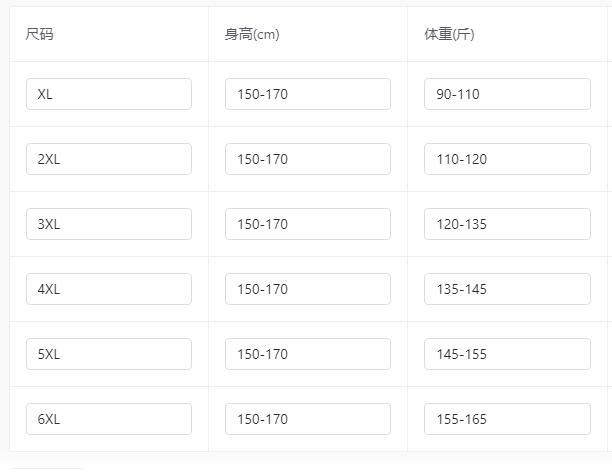The image size is (612, 473).
Task: Click height field in XL row
Action: [x=308, y=94]
